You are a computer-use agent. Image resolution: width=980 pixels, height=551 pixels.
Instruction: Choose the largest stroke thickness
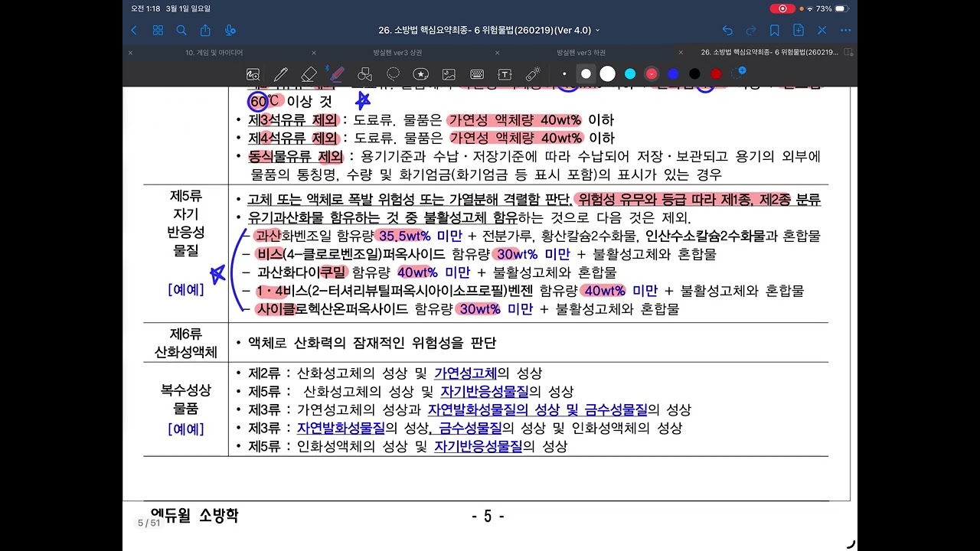pos(607,74)
